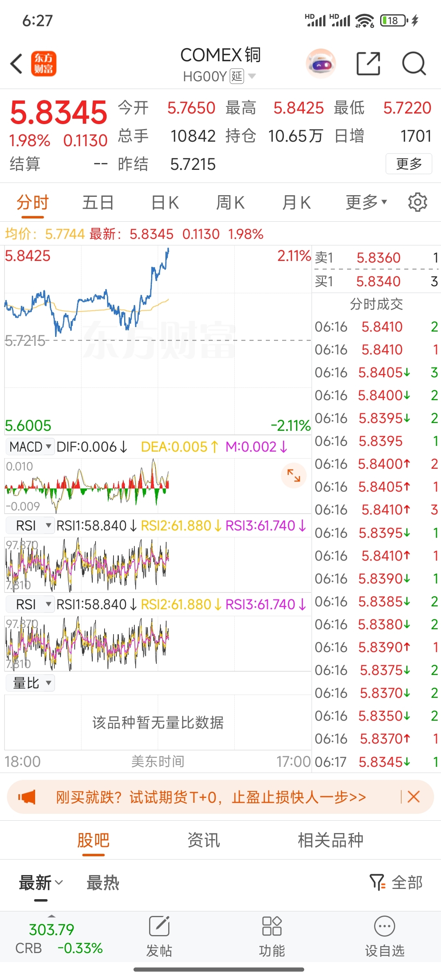Tap the large 5.8345 latest price
441x980 pixels.
58,112
